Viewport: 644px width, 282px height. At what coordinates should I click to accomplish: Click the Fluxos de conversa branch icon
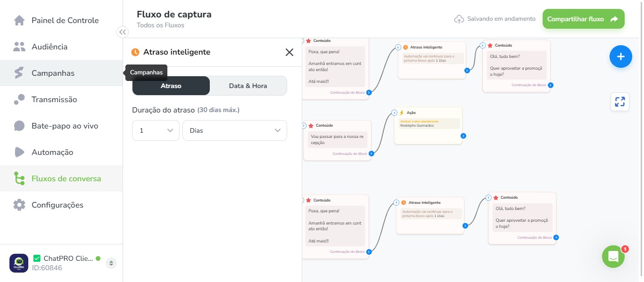pos(19,178)
